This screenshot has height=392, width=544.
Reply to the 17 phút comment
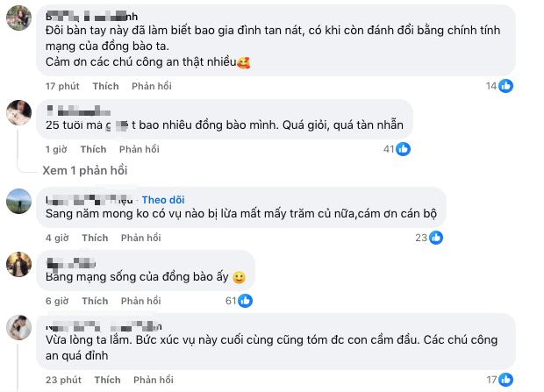coord(151,86)
